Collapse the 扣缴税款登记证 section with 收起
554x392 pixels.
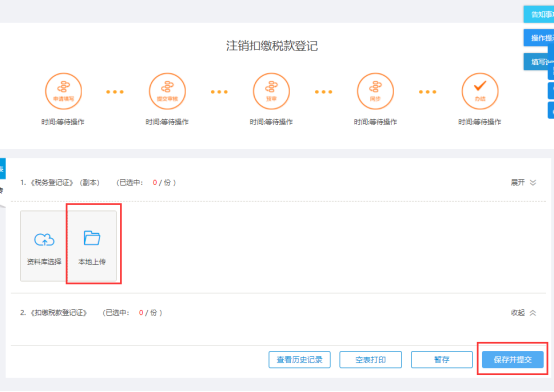[x=524, y=313]
